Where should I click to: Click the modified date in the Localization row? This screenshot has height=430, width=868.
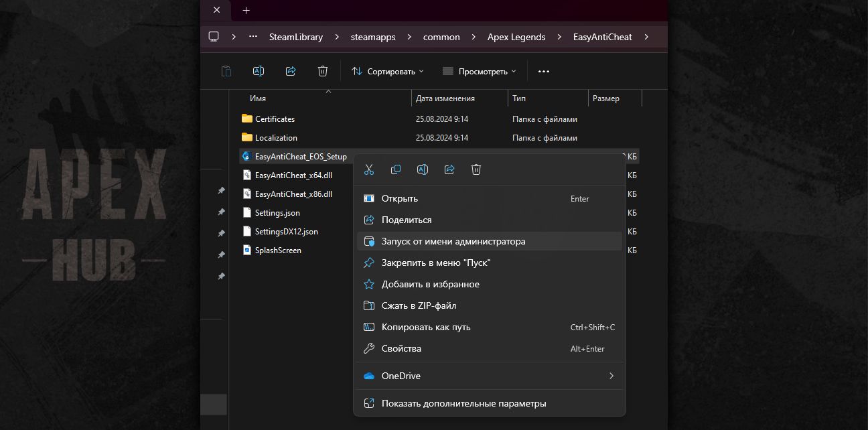[x=442, y=137]
